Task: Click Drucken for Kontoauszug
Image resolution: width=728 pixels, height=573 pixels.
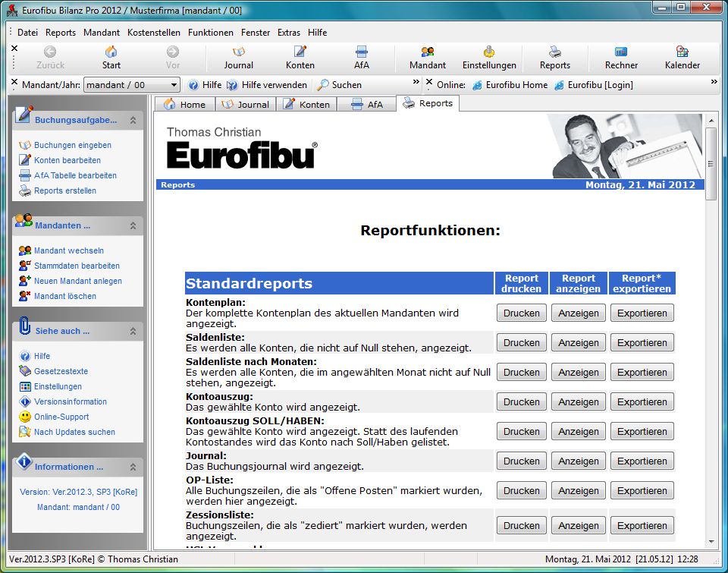Action: pyautogui.click(x=522, y=402)
